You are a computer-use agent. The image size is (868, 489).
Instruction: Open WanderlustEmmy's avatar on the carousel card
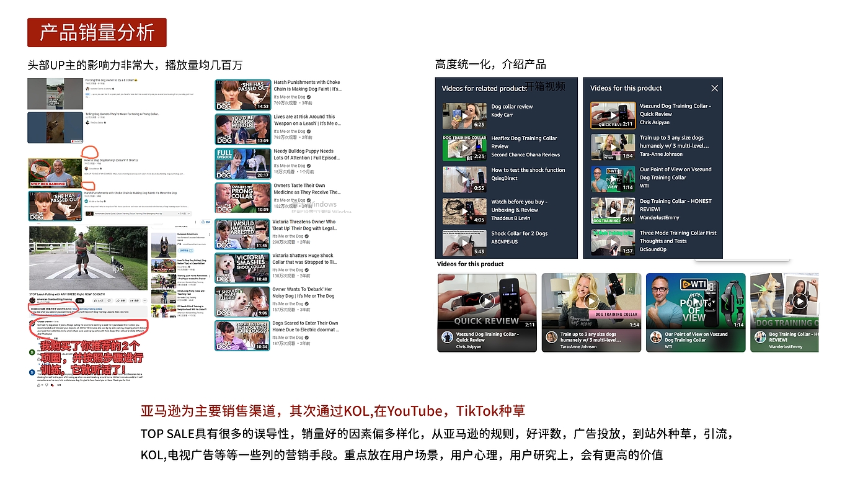[x=759, y=337]
